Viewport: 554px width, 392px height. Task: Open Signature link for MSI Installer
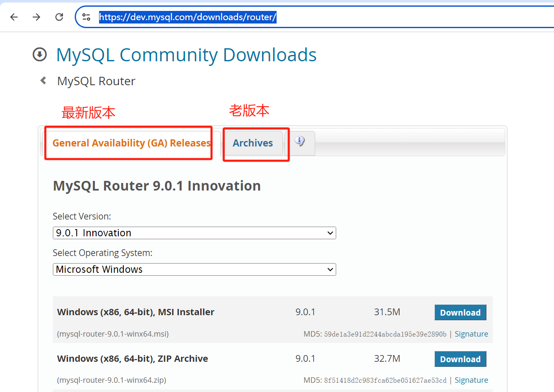tap(471, 334)
